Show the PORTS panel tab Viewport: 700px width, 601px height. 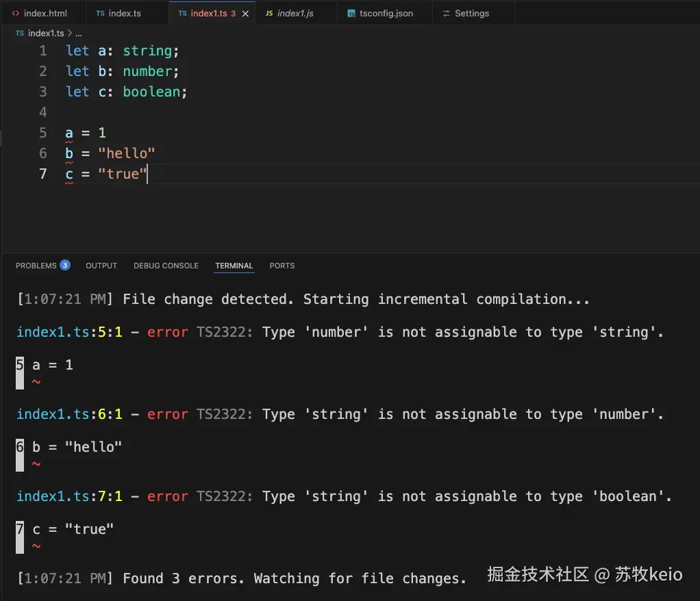[282, 266]
